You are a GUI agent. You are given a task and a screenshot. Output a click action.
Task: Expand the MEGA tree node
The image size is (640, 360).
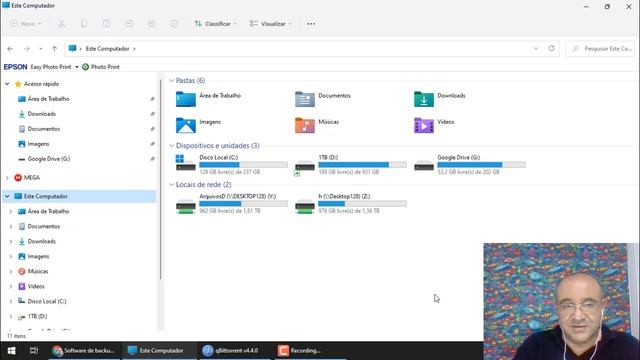7,178
